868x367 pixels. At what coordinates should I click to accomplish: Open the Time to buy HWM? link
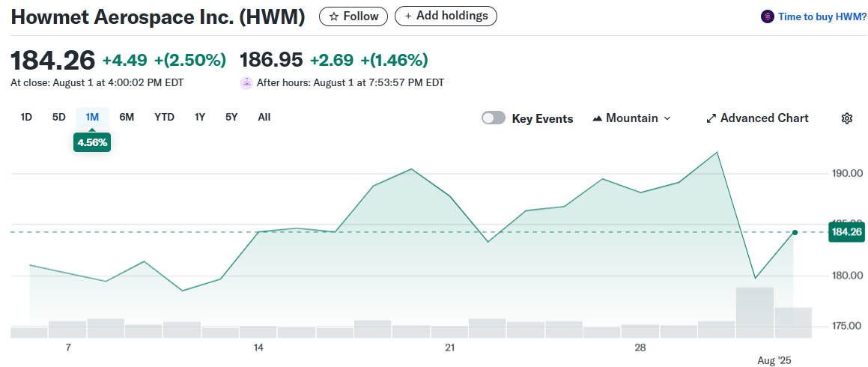coord(822,16)
